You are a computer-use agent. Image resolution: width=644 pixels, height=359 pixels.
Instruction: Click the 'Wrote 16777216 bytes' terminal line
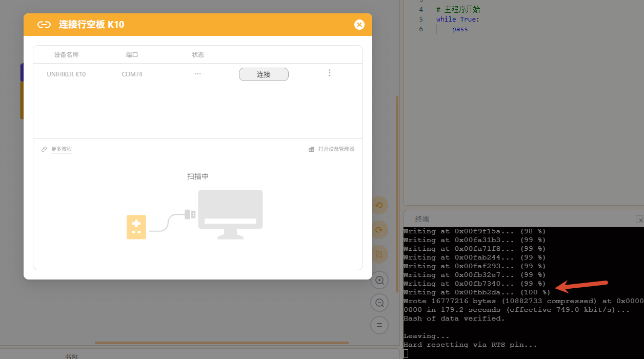524,301
